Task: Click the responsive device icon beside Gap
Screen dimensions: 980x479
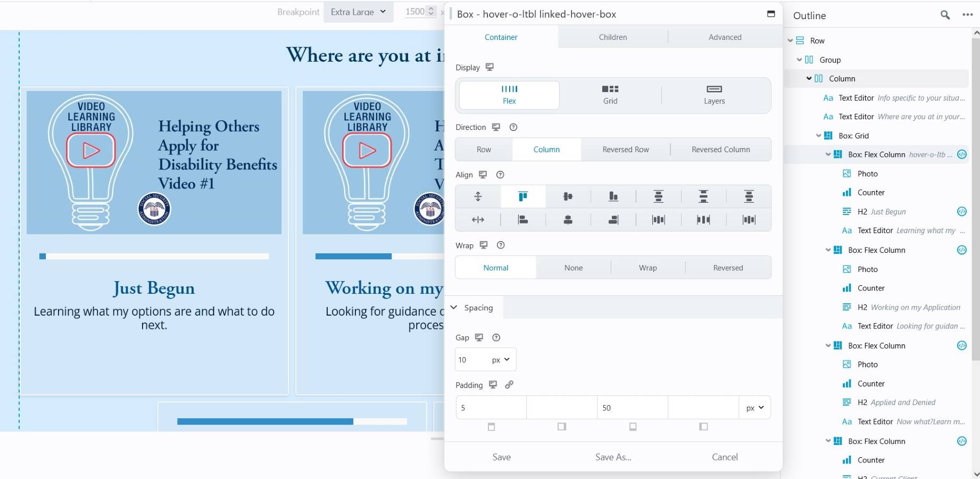Action: coord(479,337)
